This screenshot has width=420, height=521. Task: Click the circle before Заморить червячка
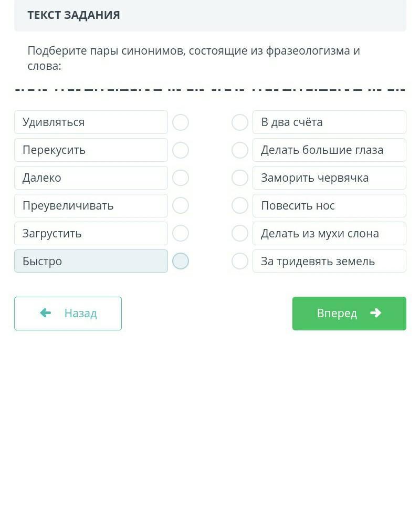click(x=240, y=178)
